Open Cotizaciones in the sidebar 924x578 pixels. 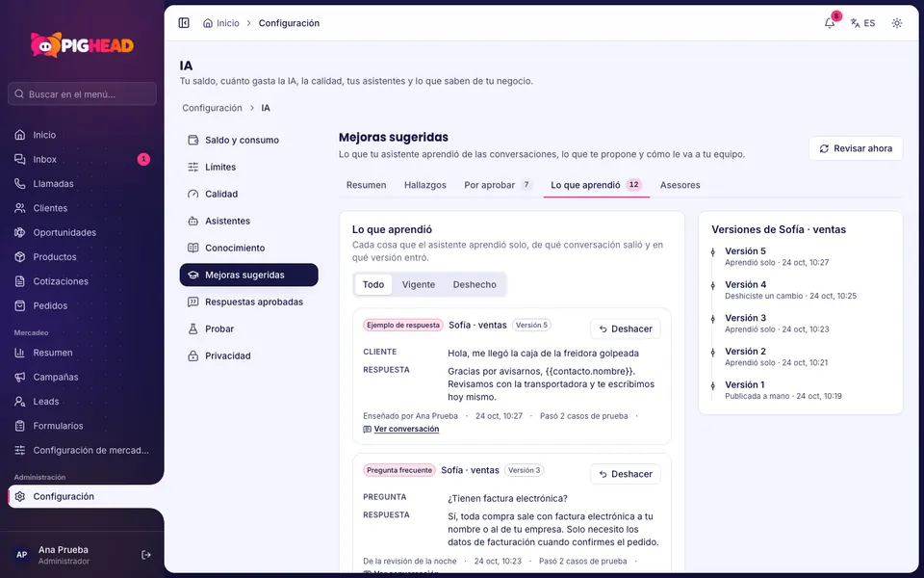coord(82,281)
